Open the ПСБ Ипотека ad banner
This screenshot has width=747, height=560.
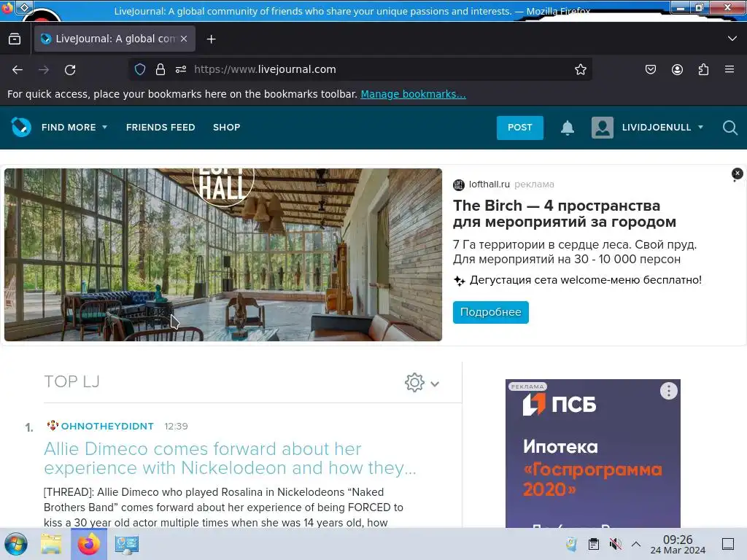coord(592,454)
